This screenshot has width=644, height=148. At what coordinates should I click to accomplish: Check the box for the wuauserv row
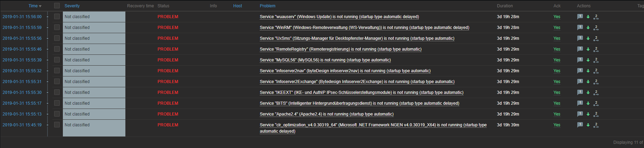click(57, 16)
